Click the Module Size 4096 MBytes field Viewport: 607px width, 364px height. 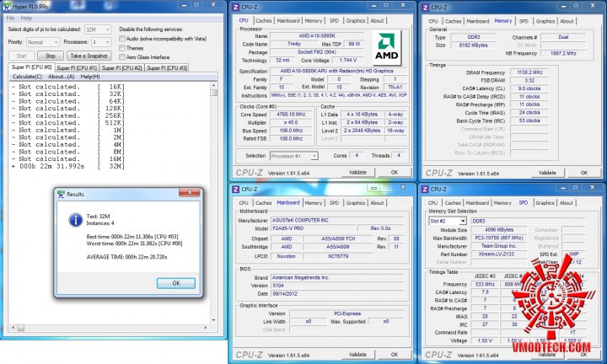tap(498, 229)
